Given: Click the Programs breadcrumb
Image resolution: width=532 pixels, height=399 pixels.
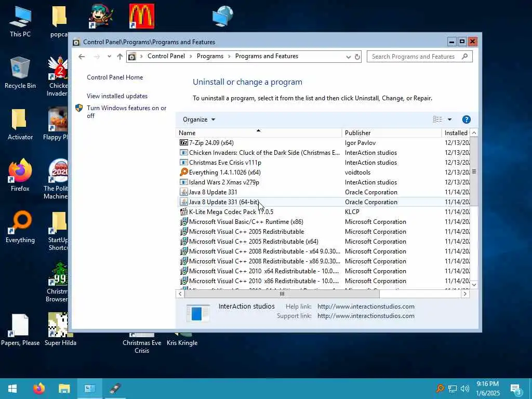Looking at the screenshot, I should click(210, 56).
